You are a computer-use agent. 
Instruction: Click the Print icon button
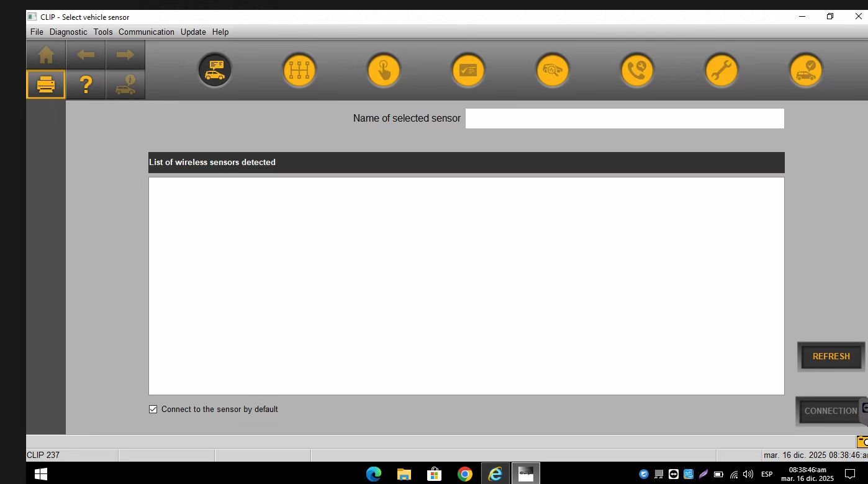46,84
